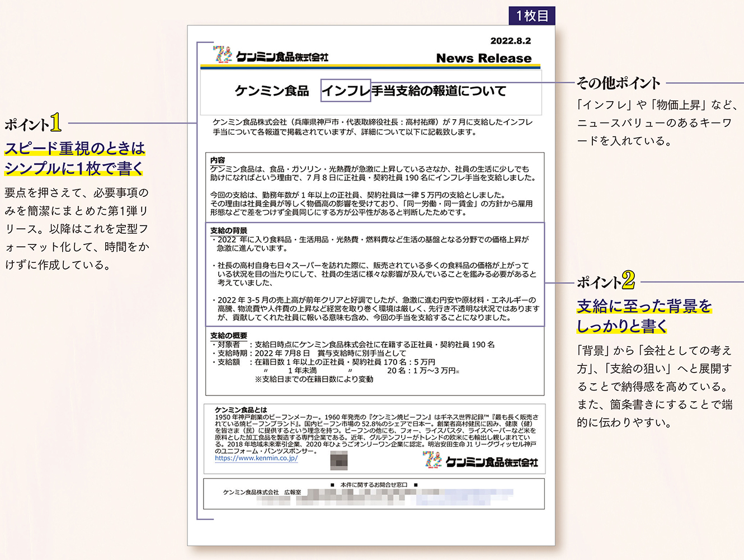The width and height of the screenshot is (744, 560).
Task: Open the https://www.kenmin.co.jp/ link
Action: 256,458
